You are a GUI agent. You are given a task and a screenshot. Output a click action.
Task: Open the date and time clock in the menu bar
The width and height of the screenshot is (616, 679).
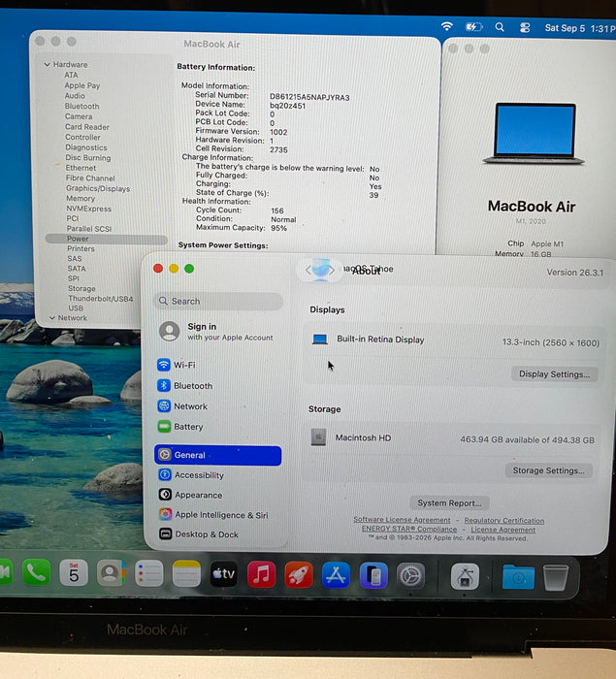click(x=580, y=28)
